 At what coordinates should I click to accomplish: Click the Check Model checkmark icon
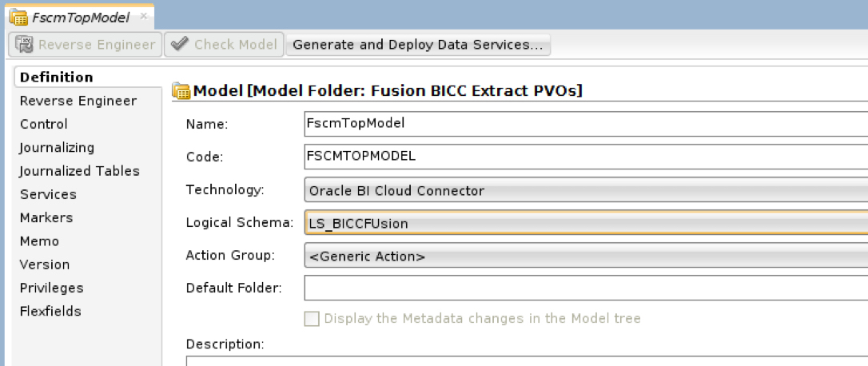[179, 45]
